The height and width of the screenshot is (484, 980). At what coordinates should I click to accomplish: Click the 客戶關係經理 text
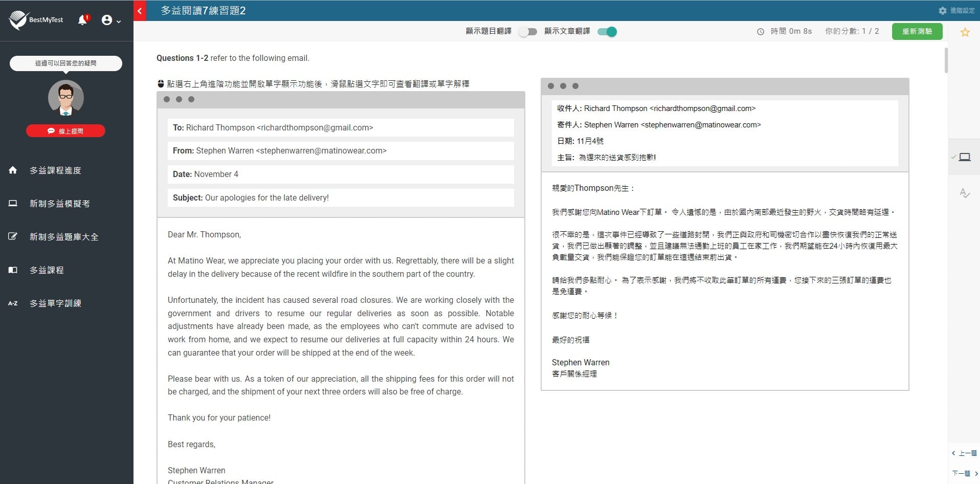coord(574,373)
